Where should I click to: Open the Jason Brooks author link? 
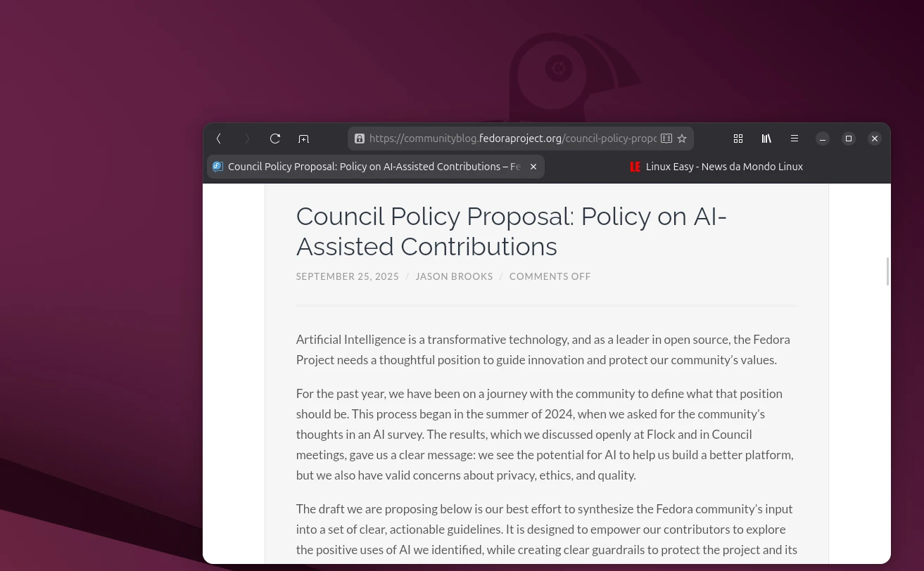tap(454, 276)
